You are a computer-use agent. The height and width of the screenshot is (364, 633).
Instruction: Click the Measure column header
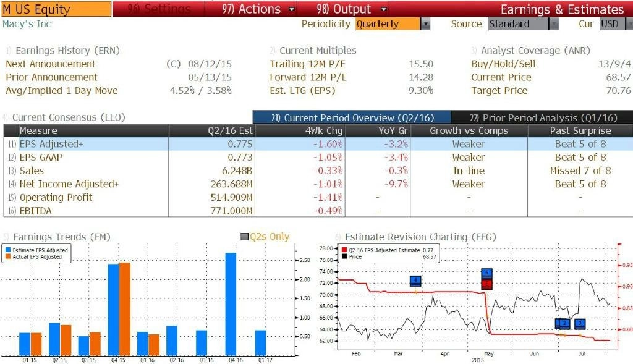click(x=93, y=131)
